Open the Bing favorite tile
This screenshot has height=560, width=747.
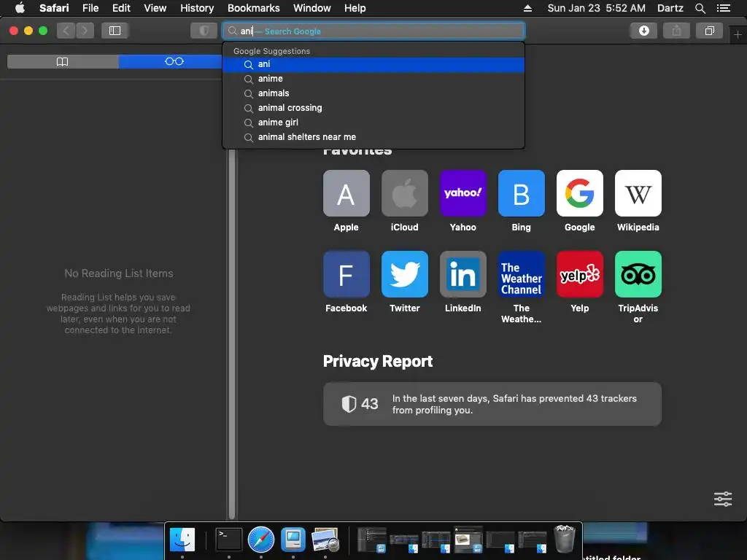521,193
